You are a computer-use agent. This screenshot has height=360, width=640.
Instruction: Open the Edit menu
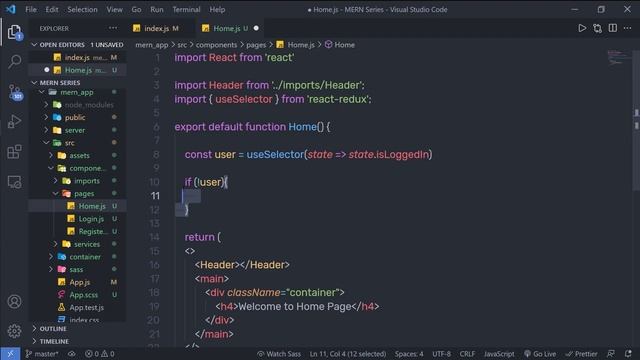tap(52, 9)
